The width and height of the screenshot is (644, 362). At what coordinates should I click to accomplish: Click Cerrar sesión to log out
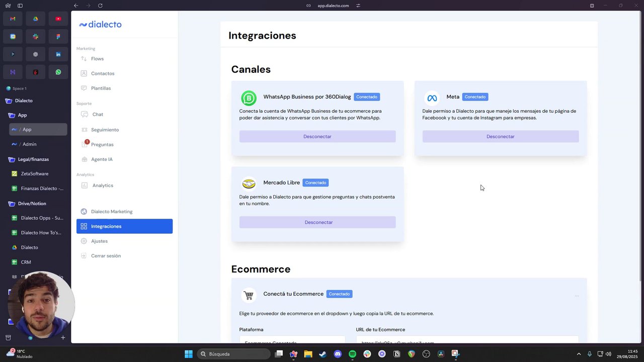pos(124,256)
